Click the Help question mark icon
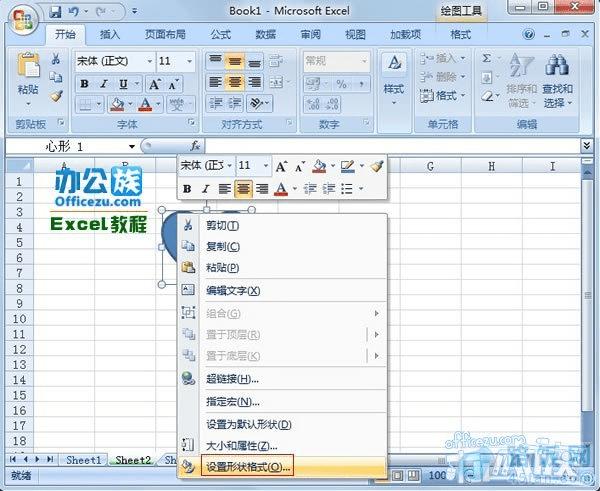The image size is (600, 491). tap(528, 35)
